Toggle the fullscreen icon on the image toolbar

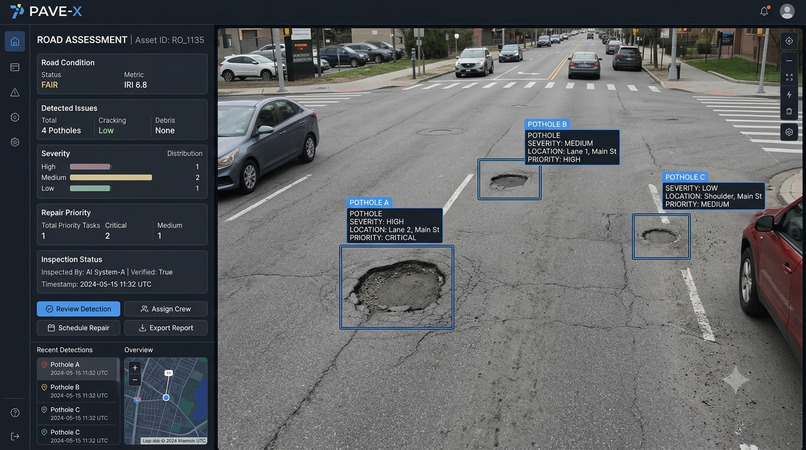pyautogui.click(x=789, y=78)
